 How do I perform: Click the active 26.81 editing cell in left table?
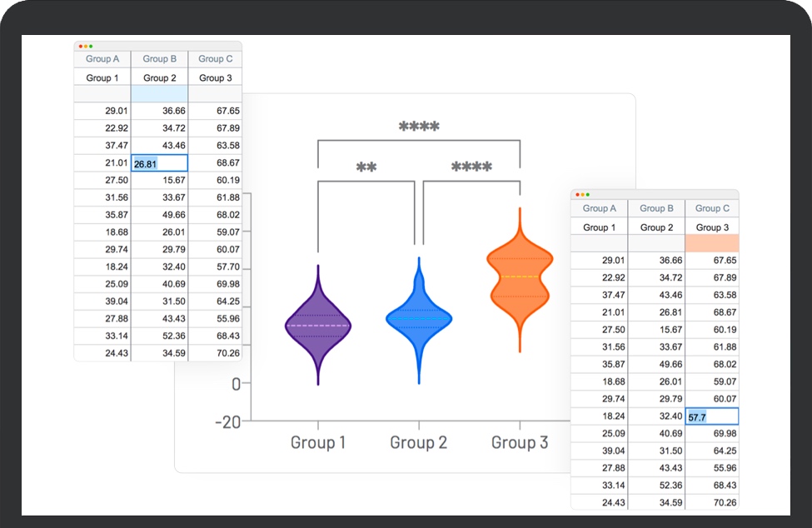point(160,164)
